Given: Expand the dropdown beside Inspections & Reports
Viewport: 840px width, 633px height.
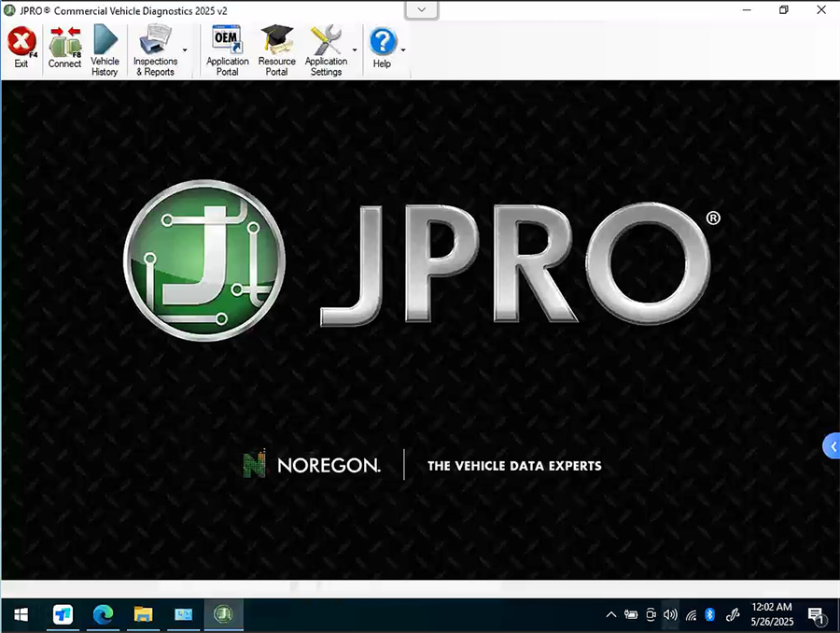Looking at the screenshot, I should click(186, 49).
